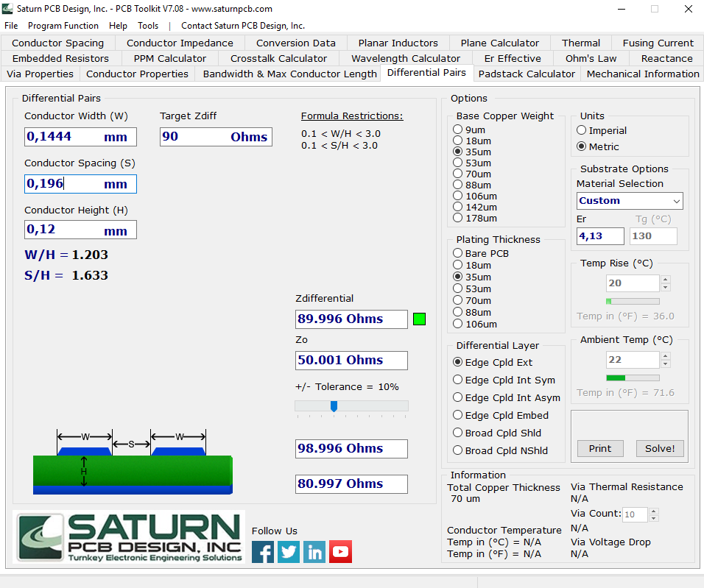Click the Print button

[600, 448]
